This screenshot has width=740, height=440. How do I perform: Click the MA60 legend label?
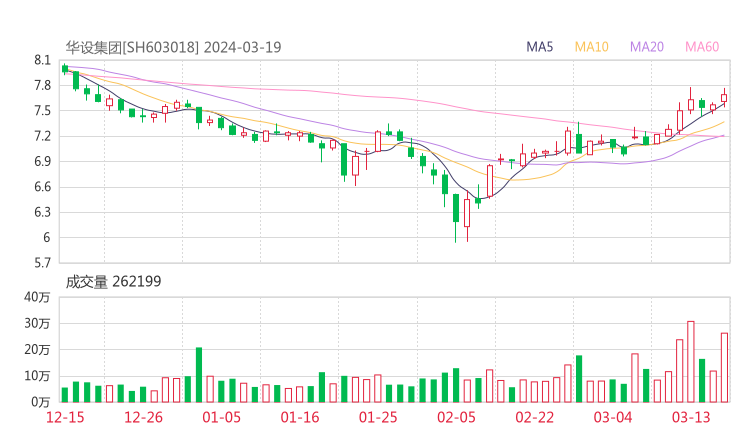[702, 47]
